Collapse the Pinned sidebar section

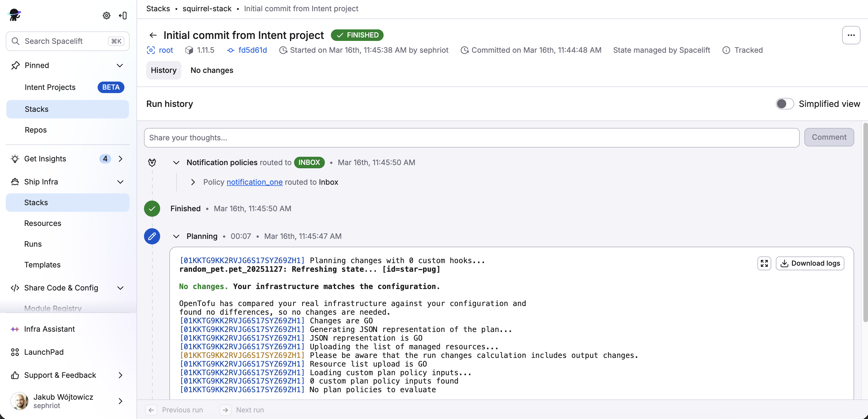click(x=120, y=65)
